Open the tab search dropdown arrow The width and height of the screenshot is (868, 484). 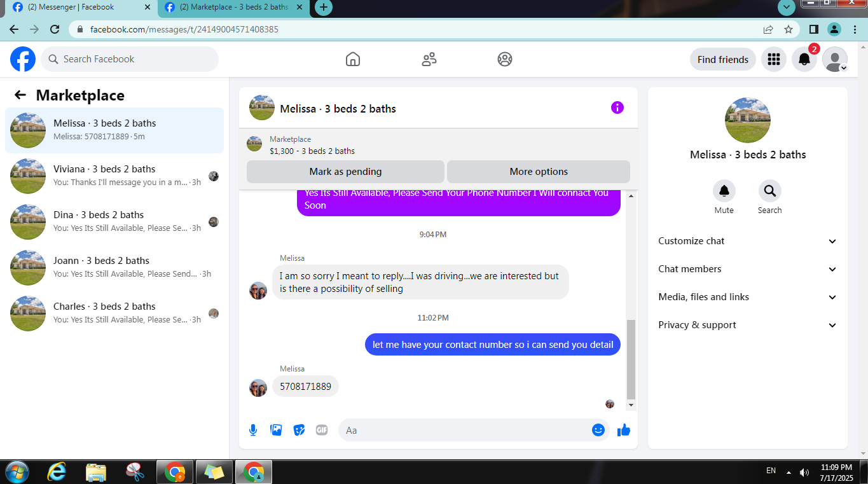click(787, 7)
